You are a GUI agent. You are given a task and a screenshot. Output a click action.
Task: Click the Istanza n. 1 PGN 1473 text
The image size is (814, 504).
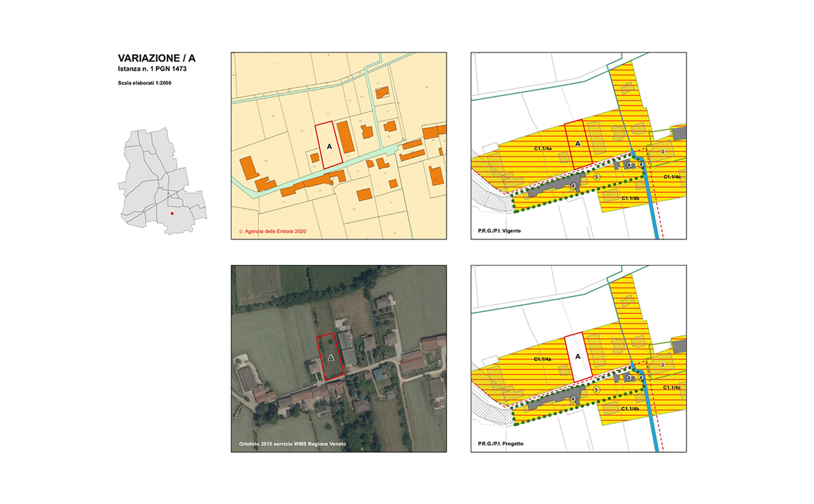[x=152, y=69]
